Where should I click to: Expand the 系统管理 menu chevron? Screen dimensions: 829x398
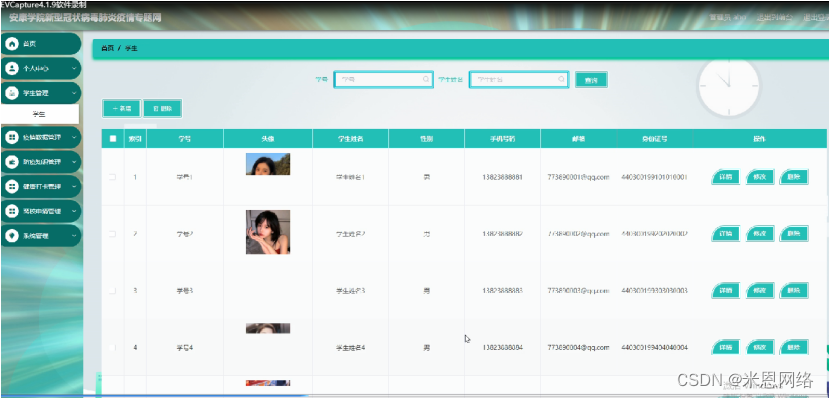pyautogui.click(x=73, y=236)
